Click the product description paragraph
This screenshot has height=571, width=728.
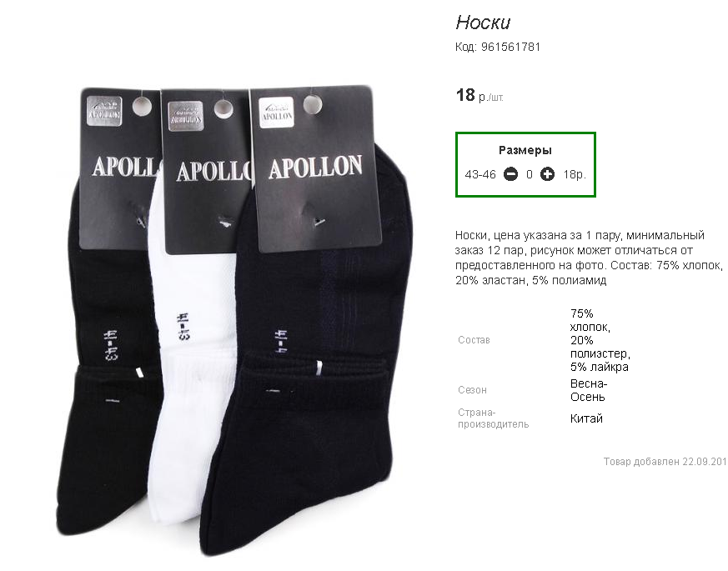click(x=589, y=258)
